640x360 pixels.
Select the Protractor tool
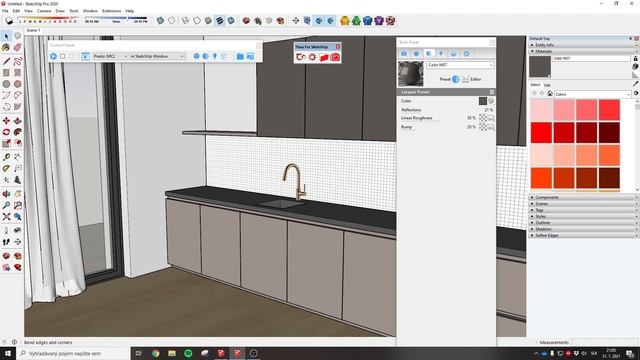coord(6,168)
